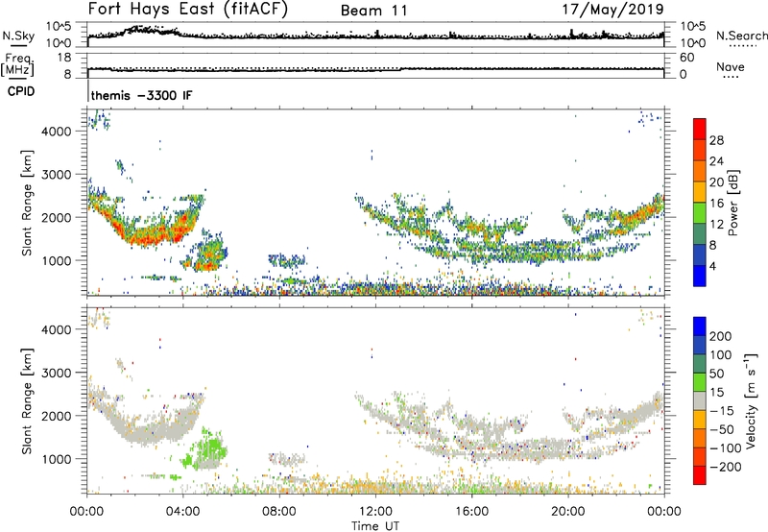Click the noise sky trace in the top panel
The height and width of the screenshot is (532, 768).
[375, 36]
